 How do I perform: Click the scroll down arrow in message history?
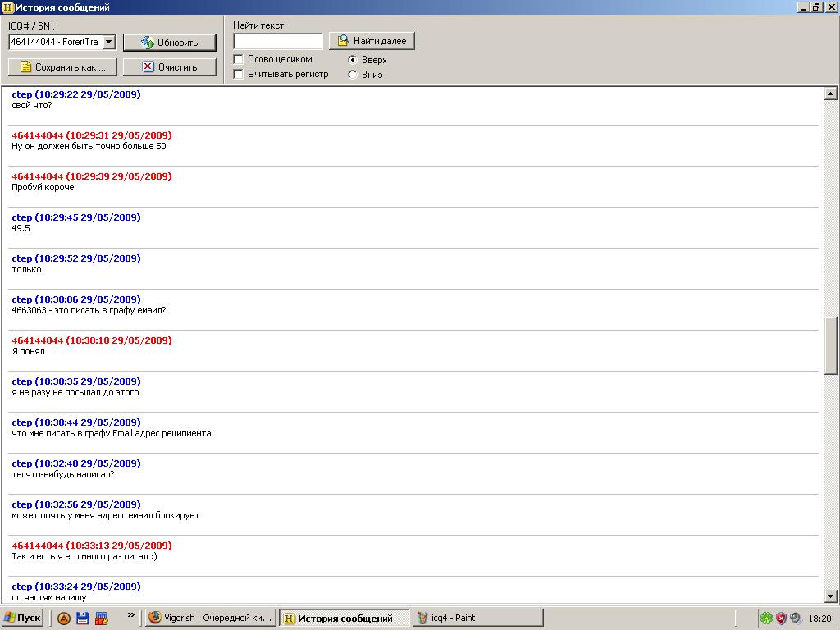click(x=830, y=596)
